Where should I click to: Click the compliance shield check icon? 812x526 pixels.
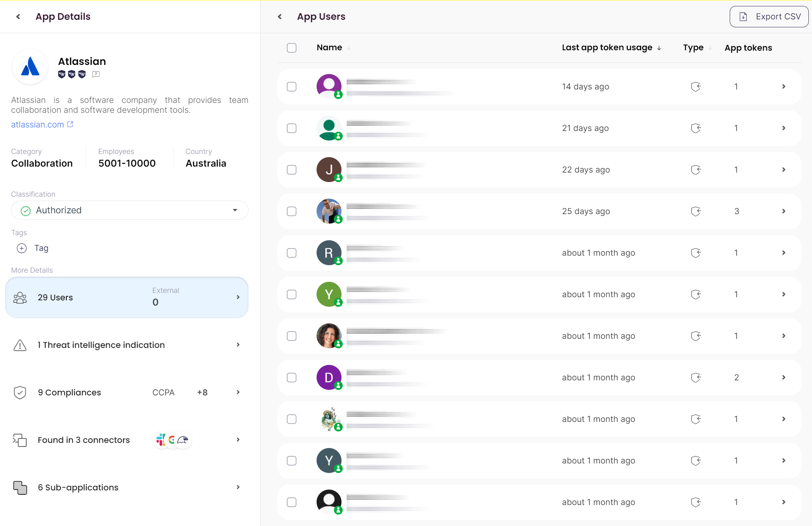tap(20, 393)
